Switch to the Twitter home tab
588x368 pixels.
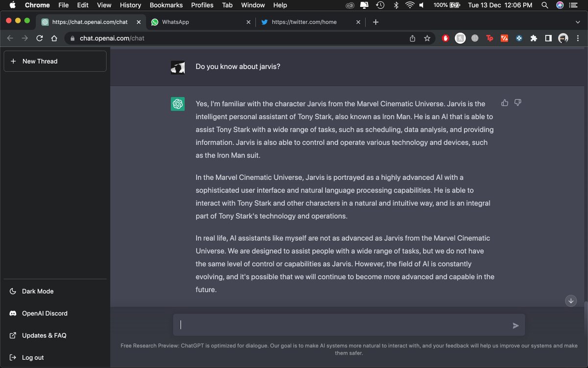point(311,22)
